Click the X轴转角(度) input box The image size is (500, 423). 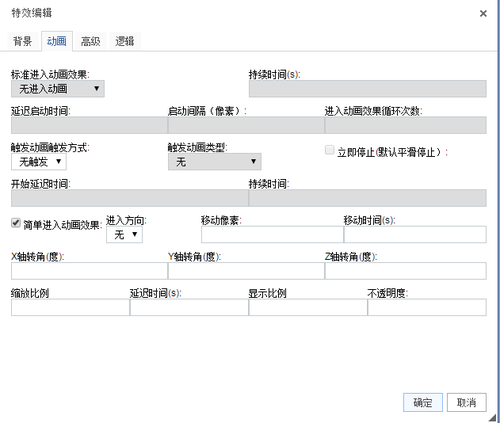89,271
